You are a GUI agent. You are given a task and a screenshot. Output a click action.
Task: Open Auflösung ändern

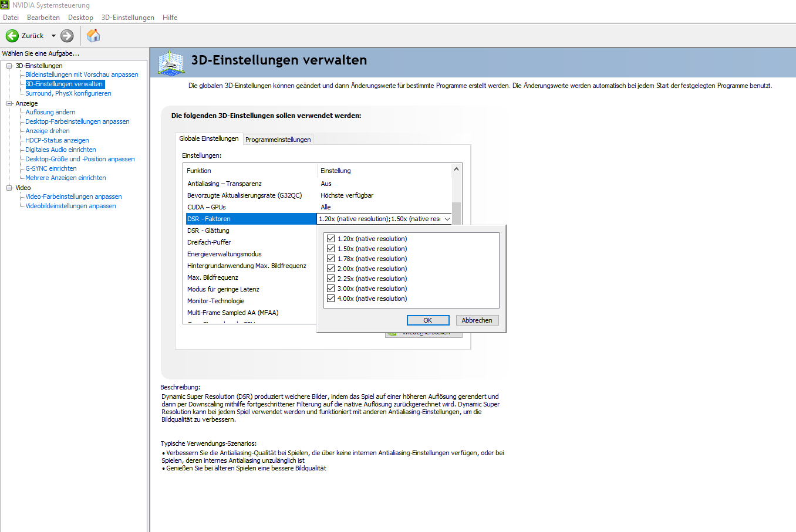pos(50,112)
